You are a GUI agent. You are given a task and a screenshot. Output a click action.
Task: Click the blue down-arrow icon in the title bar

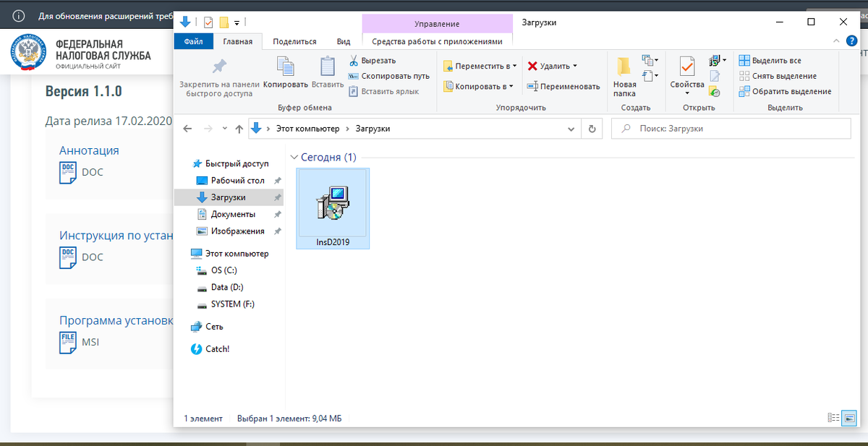(x=185, y=22)
